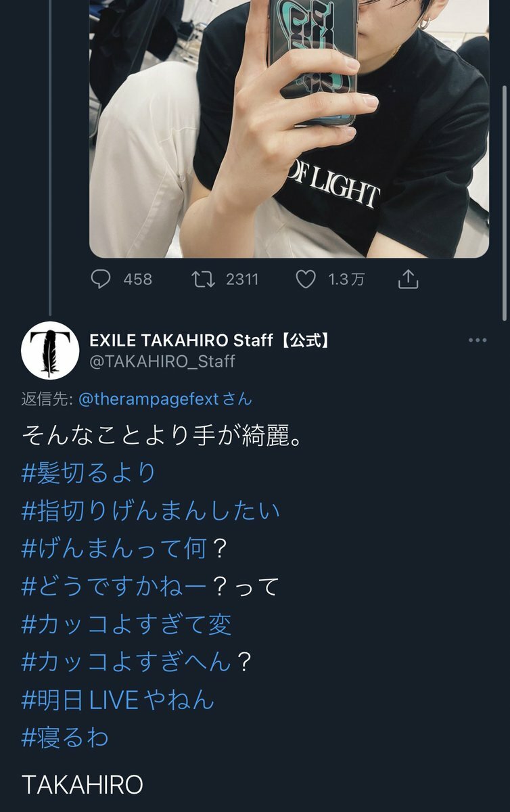Open the @therampagefext mention link
The image size is (510, 812).
(149, 399)
